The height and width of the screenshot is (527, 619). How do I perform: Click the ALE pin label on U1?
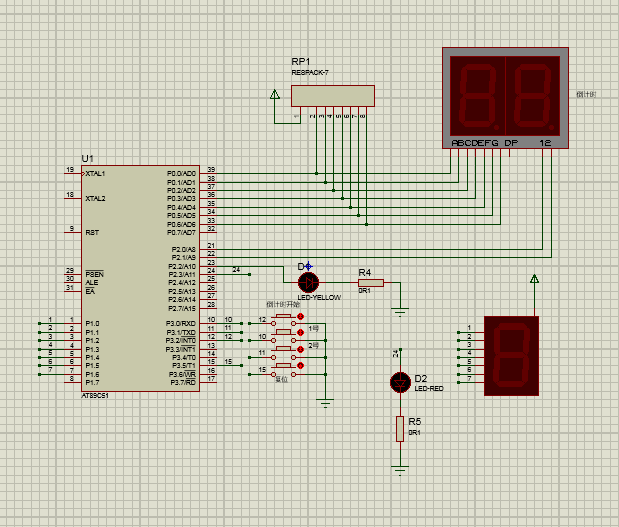coord(92,283)
